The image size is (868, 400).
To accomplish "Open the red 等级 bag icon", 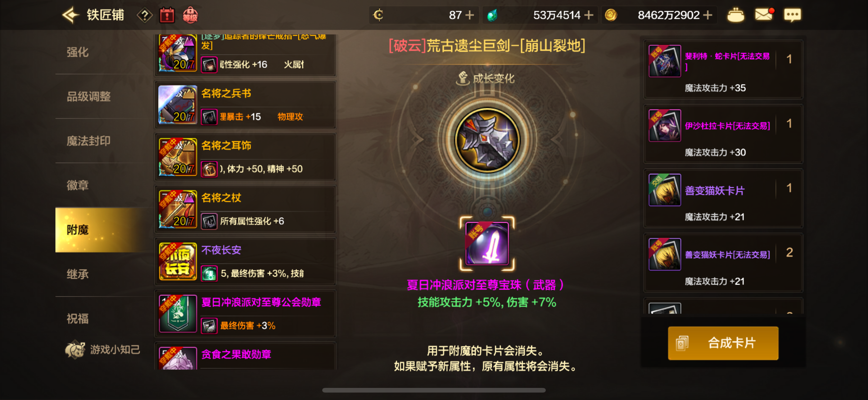I will [190, 15].
